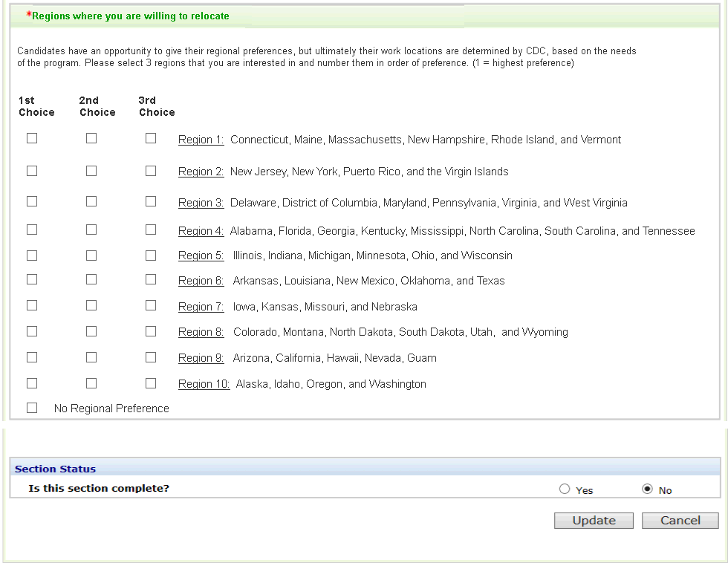Image resolution: width=728 pixels, height=563 pixels.
Task: Click the Region 10 link
Action: [204, 384]
